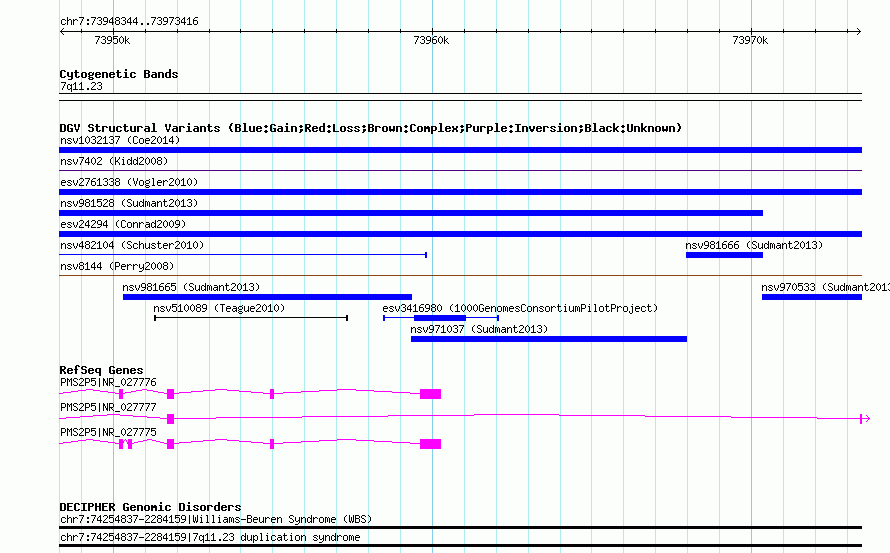Screen dimensions: 890x553
Task: Click the chr7:73948344..73973416 coordinates label
Action: click(129, 22)
